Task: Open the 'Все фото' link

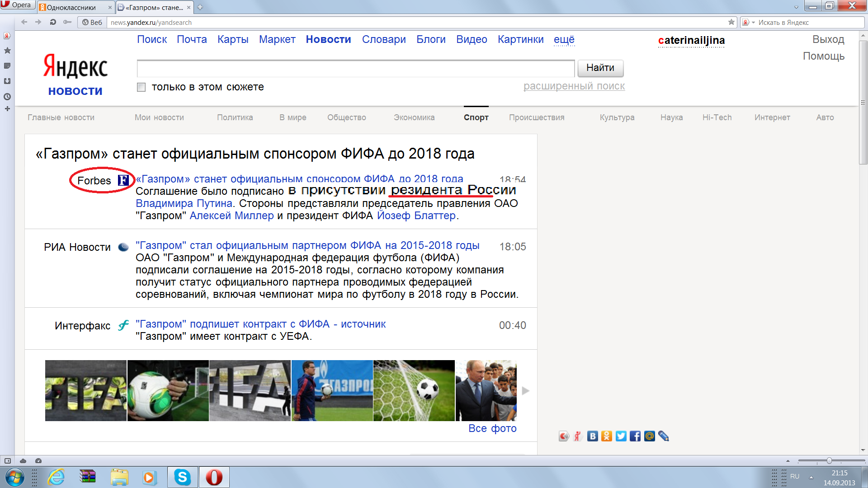Action: (492, 428)
